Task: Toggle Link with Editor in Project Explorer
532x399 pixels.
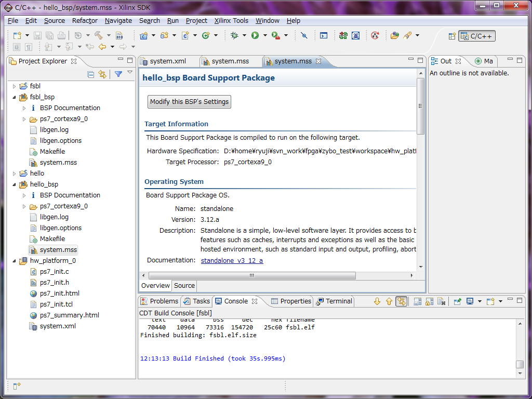Action: (102, 74)
